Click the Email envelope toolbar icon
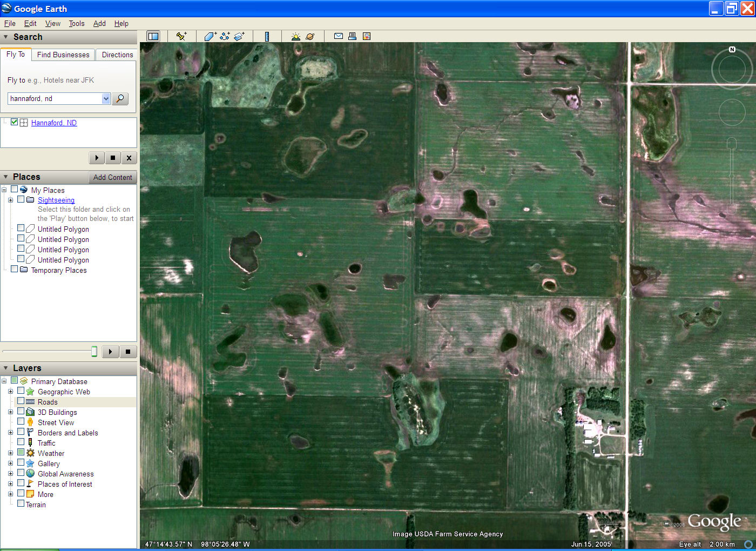Viewport: 756px width, 551px height. tap(339, 36)
